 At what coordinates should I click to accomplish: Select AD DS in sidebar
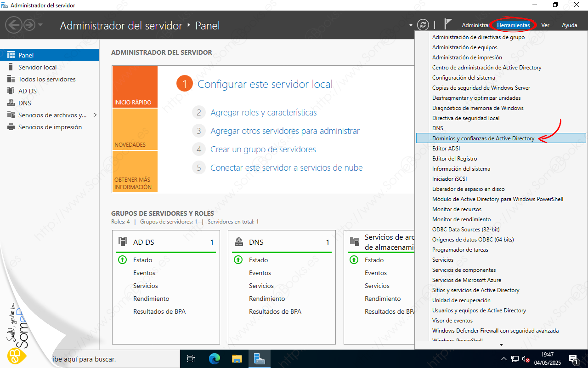(x=27, y=91)
